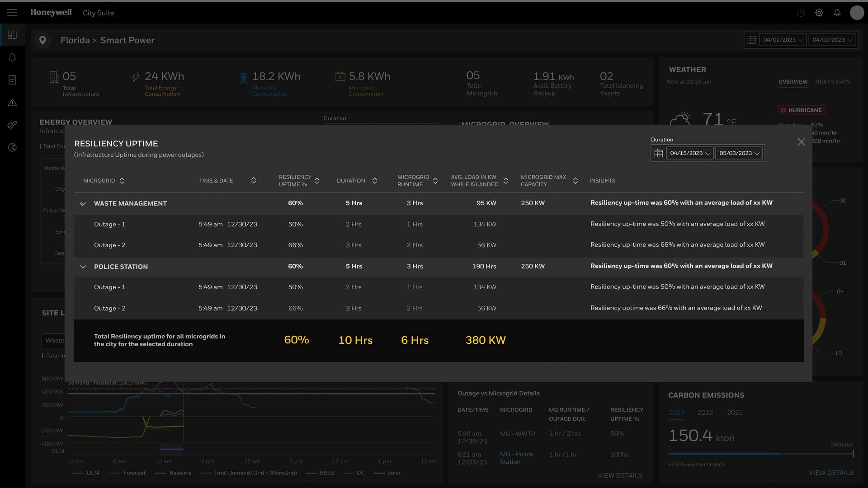Open the 04/15/2023 start date dropdown
Viewport: 868px width, 488px height.
click(689, 153)
